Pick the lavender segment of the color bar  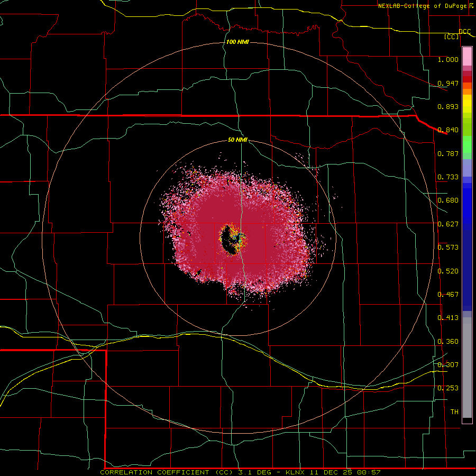coord(467,168)
